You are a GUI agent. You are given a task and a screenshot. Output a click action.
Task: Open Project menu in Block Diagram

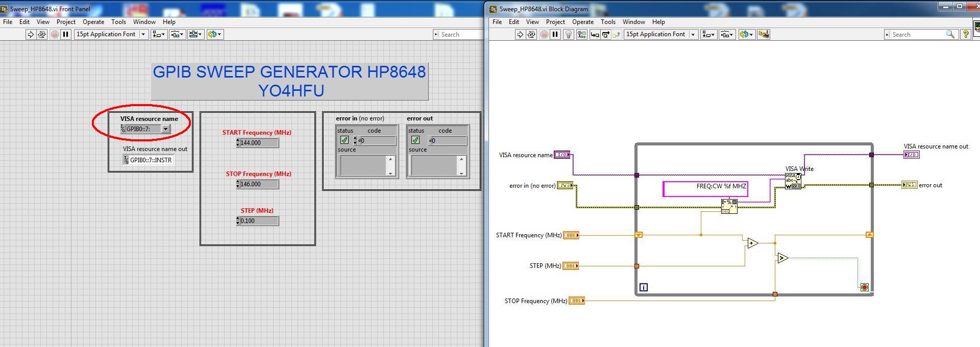pos(555,22)
